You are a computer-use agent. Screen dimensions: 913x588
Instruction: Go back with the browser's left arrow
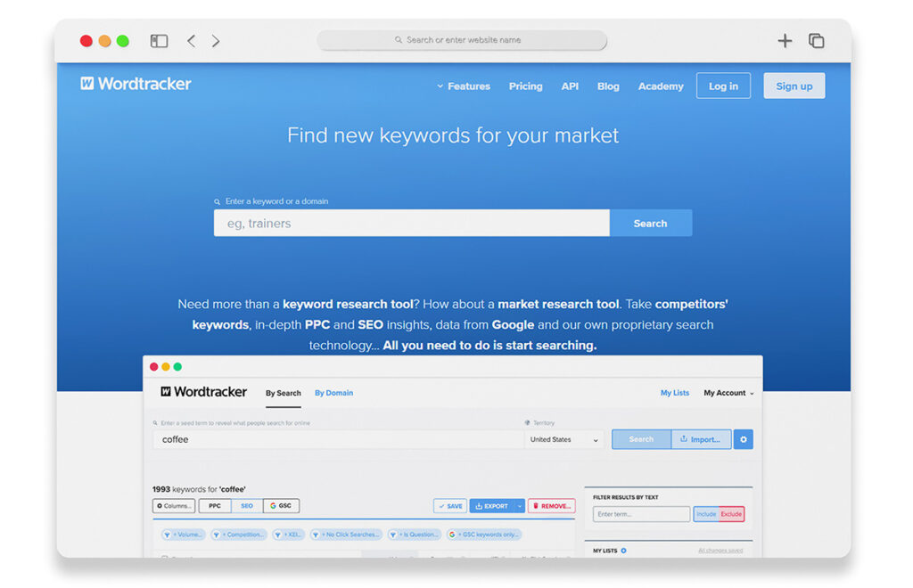pos(191,41)
